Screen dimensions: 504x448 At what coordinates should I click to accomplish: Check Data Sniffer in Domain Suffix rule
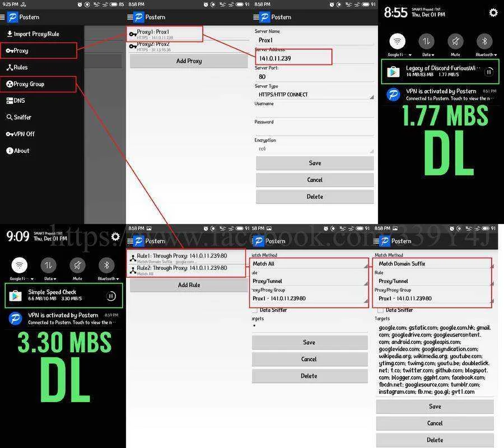(x=380, y=310)
